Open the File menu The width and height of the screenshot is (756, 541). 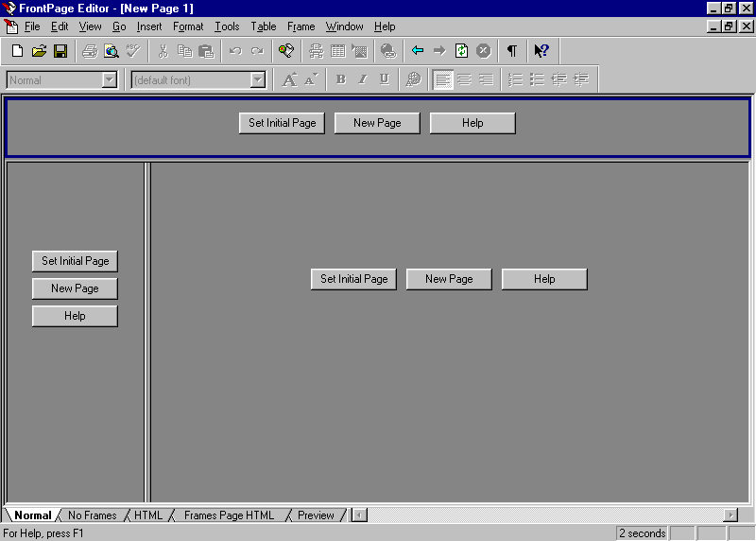(32, 26)
